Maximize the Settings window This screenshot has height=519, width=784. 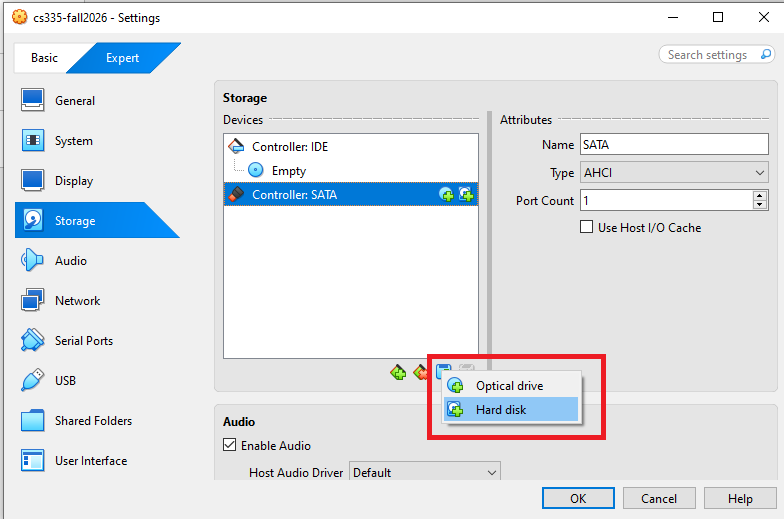[718, 17]
